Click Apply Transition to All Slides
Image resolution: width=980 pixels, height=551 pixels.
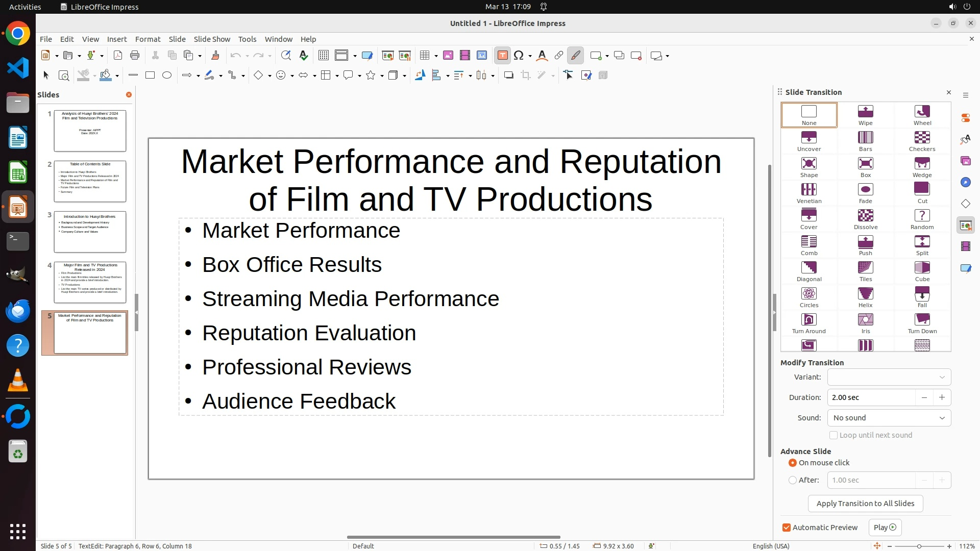pos(865,504)
